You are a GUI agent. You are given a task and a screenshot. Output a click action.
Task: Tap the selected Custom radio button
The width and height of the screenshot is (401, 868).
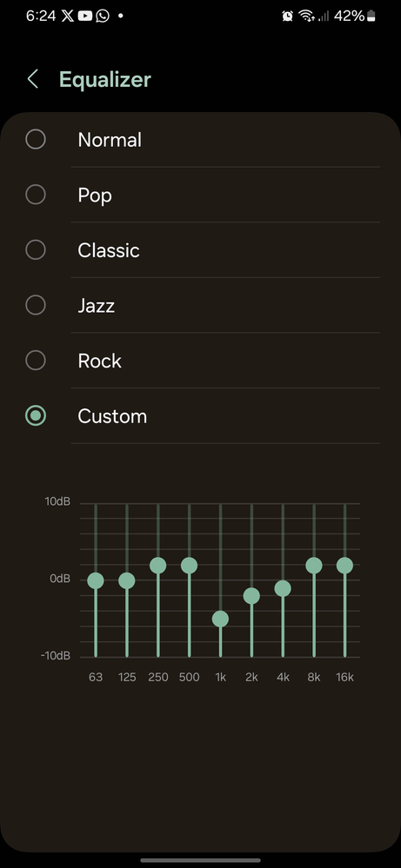click(x=36, y=415)
